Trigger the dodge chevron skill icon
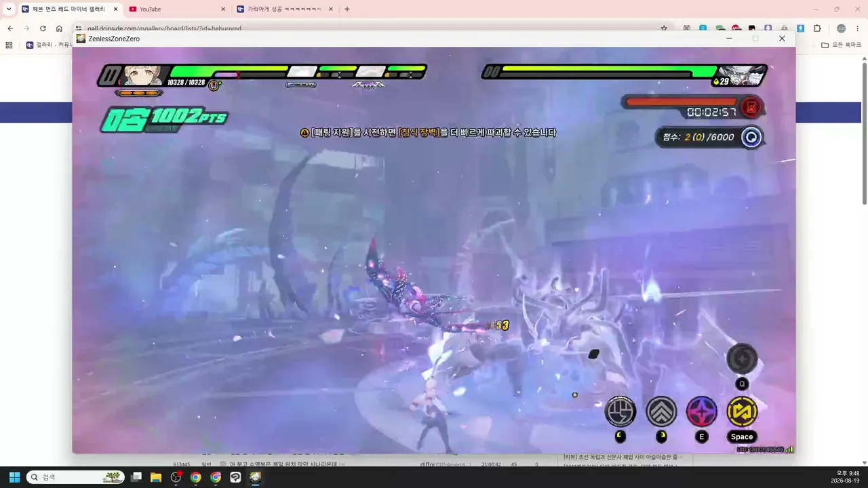Screen dimensions: 868x488 pyautogui.click(x=661, y=411)
